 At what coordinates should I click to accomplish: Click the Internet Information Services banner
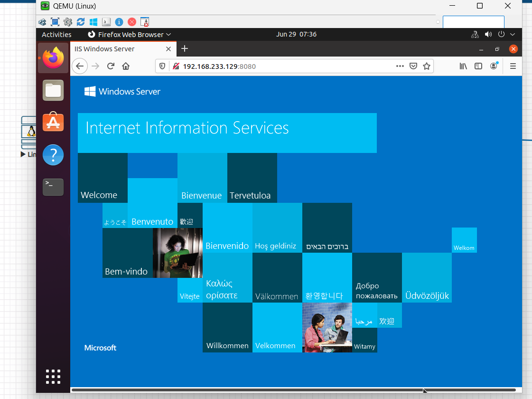227,133
